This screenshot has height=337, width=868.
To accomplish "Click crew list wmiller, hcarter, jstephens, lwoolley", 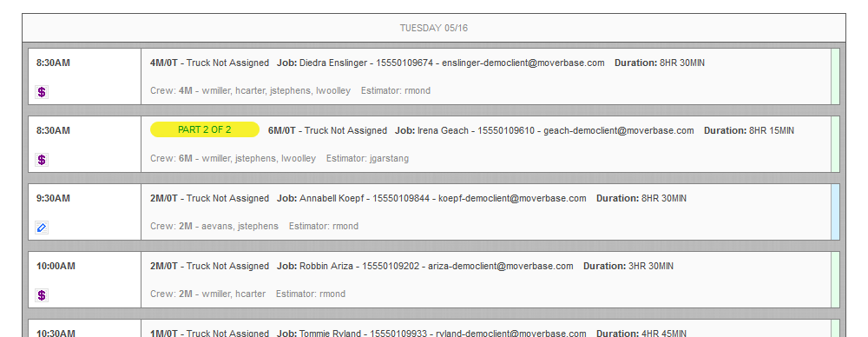I will (x=276, y=90).
